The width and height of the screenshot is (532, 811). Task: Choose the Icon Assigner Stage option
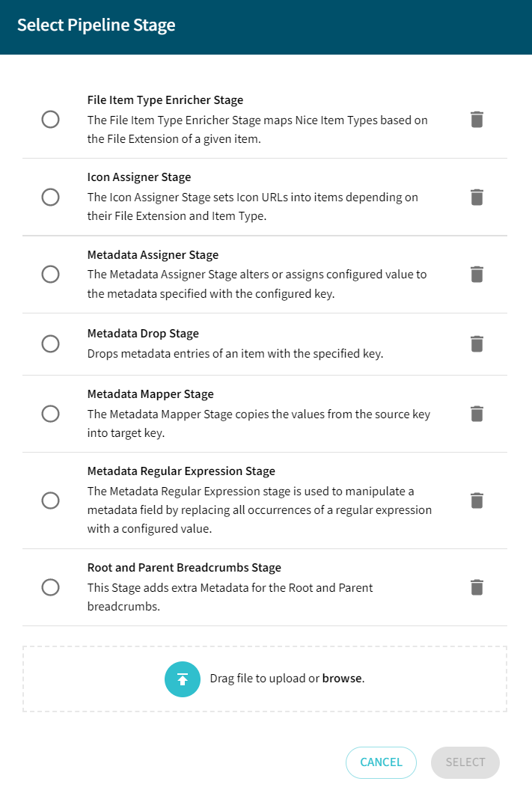(x=50, y=197)
